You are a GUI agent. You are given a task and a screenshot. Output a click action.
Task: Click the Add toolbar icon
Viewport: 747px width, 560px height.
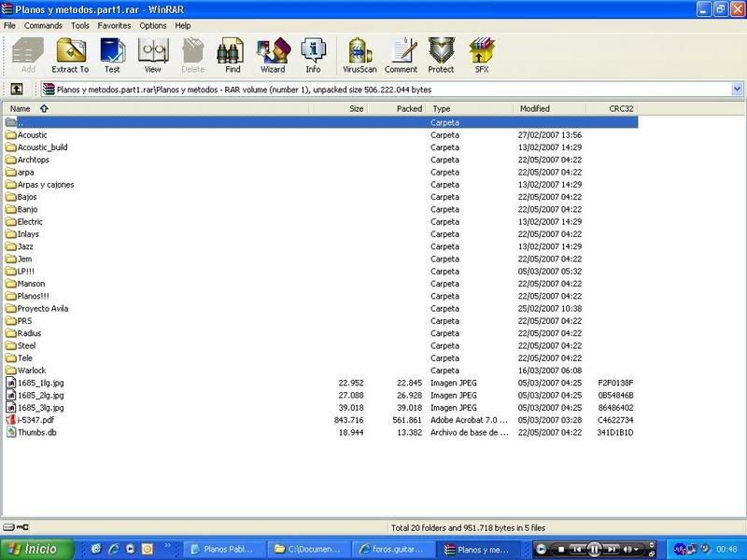coord(28,55)
